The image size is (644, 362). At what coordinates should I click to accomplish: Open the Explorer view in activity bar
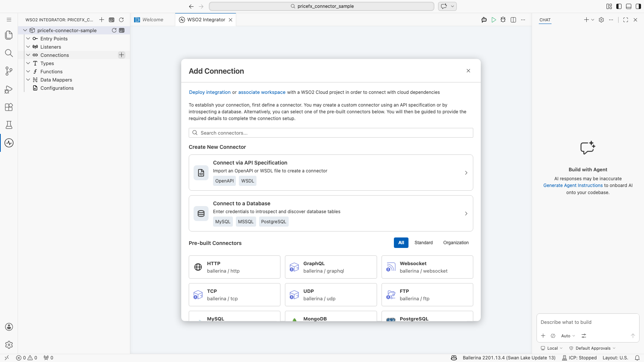(x=9, y=35)
